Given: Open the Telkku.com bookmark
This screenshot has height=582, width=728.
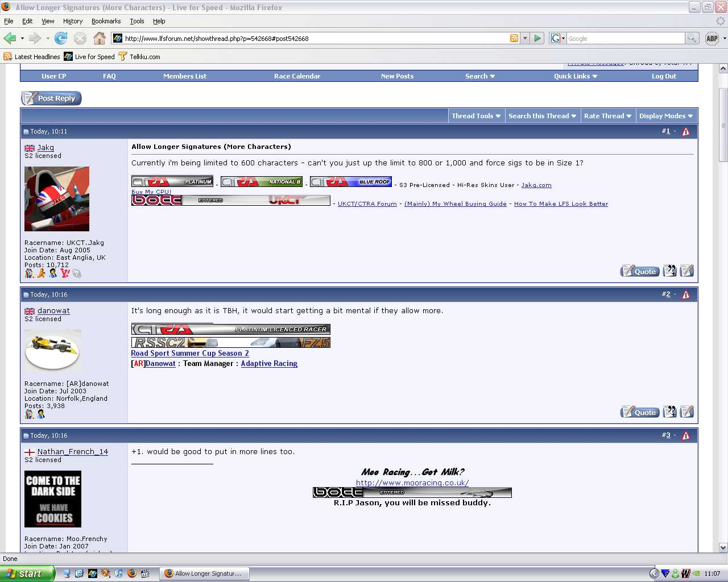Looking at the screenshot, I should click(139, 57).
